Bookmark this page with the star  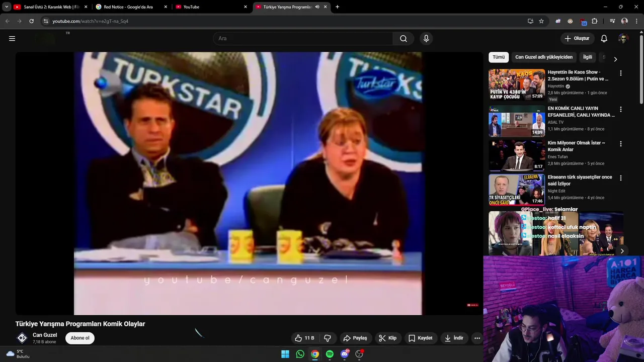tap(541, 21)
